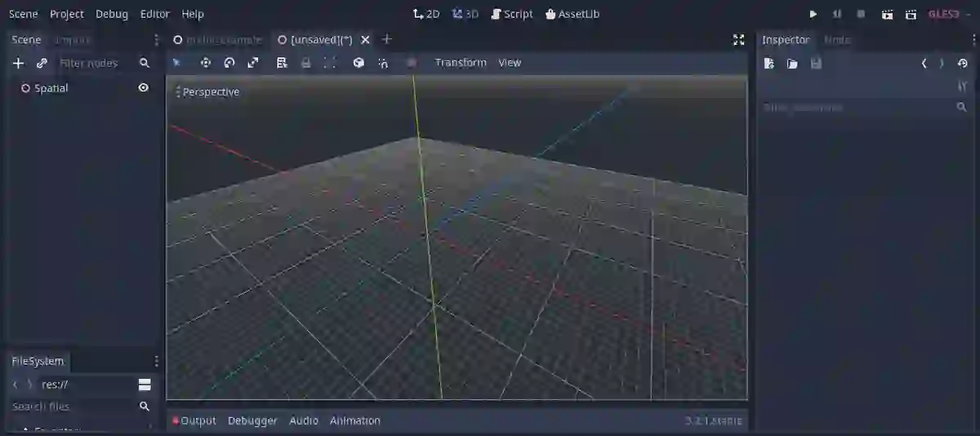Open the Debug menu

112,14
